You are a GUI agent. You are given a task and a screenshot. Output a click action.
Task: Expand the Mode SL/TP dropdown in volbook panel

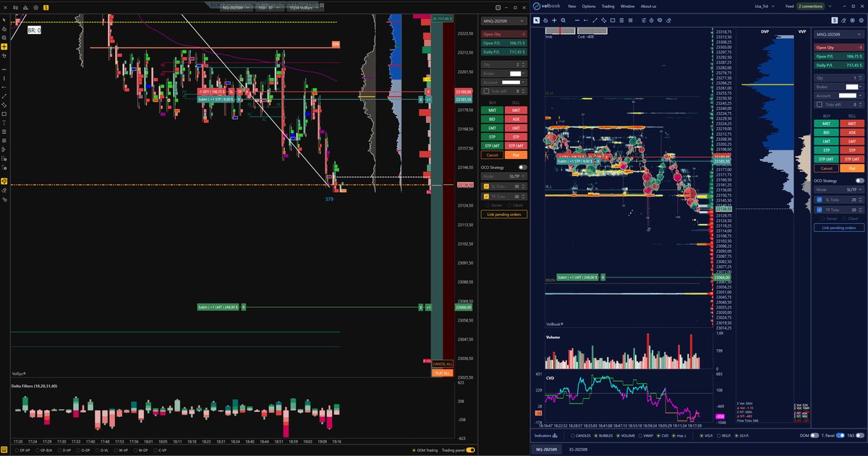[839, 190]
